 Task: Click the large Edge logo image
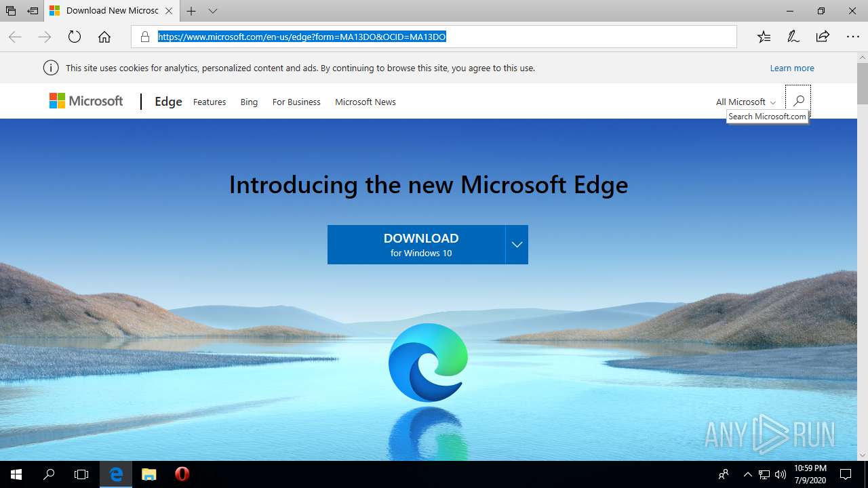429,363
